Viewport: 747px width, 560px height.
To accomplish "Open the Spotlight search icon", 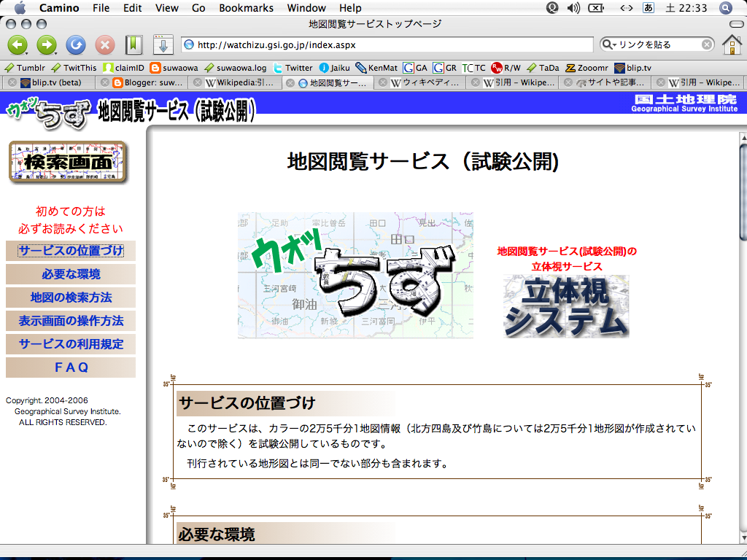I will (x=724, y=7).
